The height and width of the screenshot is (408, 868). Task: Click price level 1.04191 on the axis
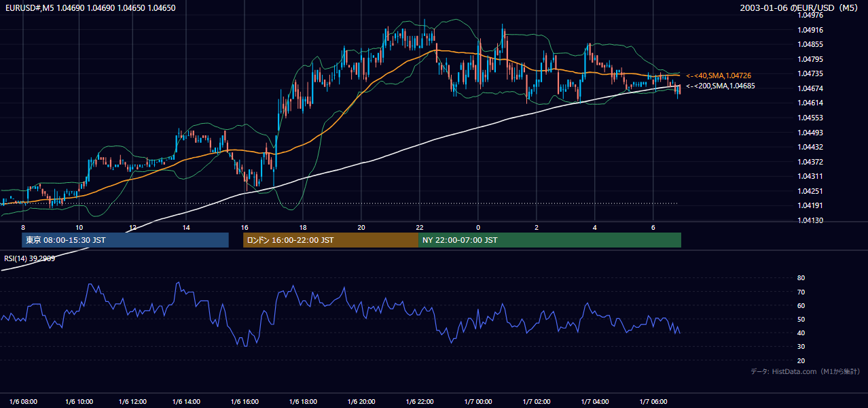(x=811, y=205)
